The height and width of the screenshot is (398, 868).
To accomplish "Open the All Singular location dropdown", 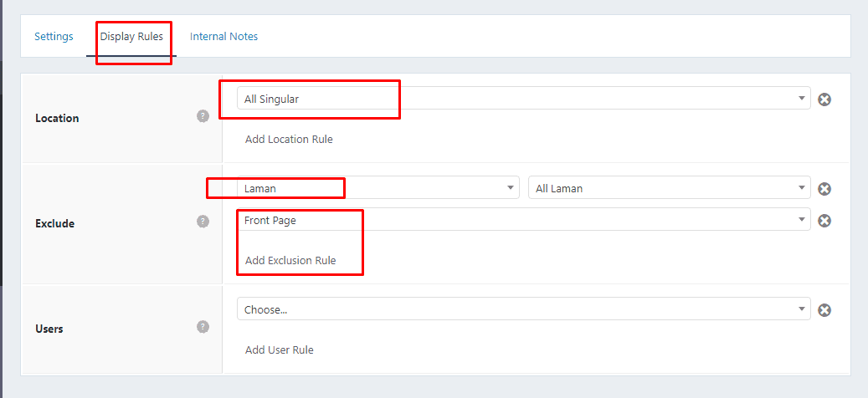I will click(x=523, y=99).
